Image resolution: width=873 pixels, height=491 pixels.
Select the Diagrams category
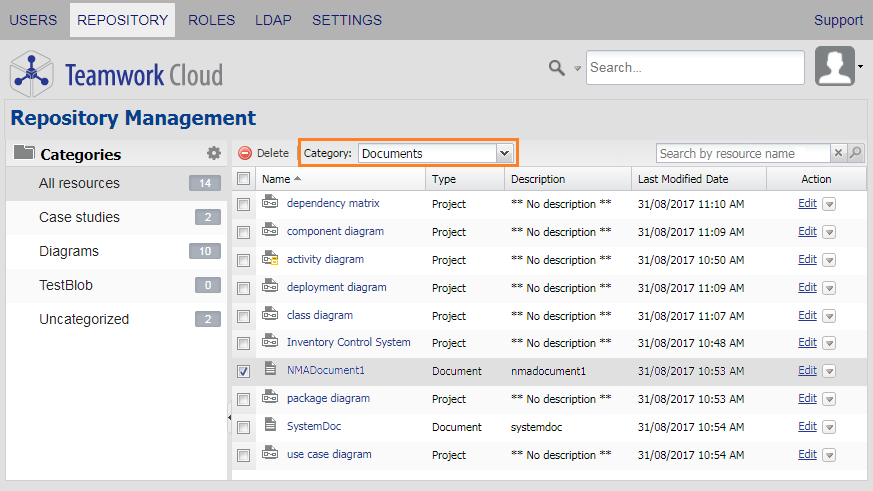point(69,251)
